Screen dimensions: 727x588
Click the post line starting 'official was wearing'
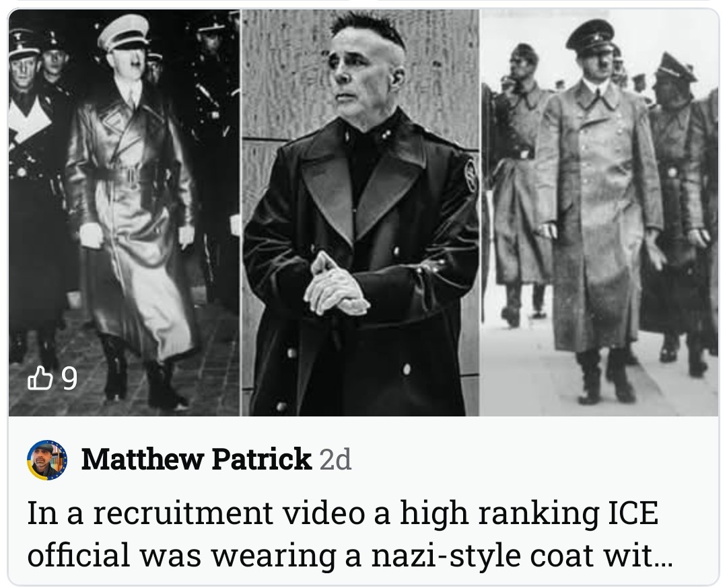(350, 555)
